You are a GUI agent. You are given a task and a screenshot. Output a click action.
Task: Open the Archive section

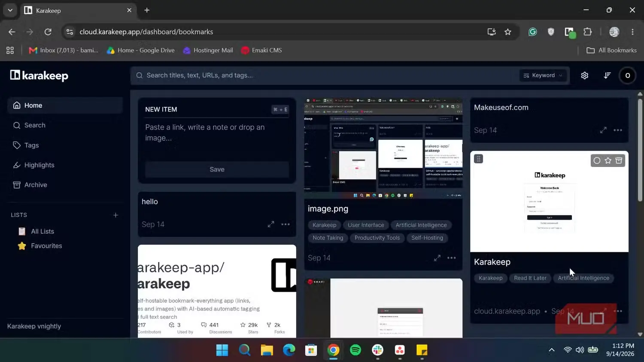tap(65, 185)
